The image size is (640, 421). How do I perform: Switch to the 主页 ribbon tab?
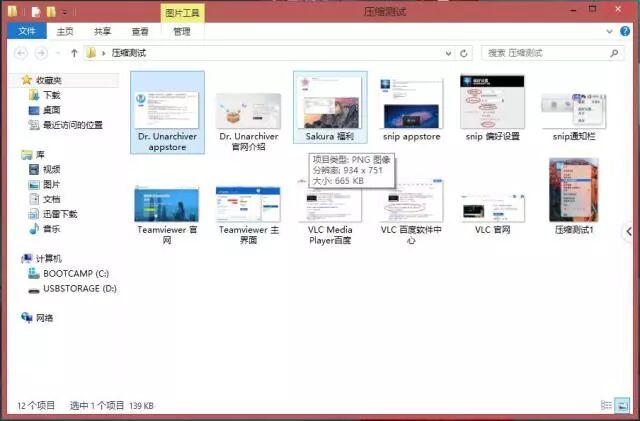pyautogui.click(x=64, y=31)
